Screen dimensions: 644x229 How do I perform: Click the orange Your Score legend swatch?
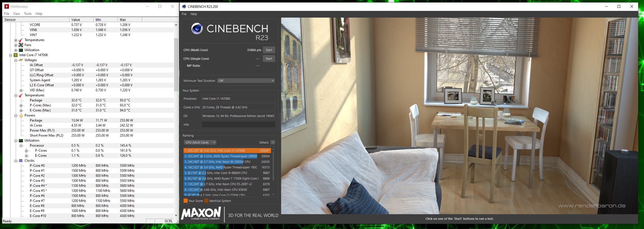coord(185,201)
